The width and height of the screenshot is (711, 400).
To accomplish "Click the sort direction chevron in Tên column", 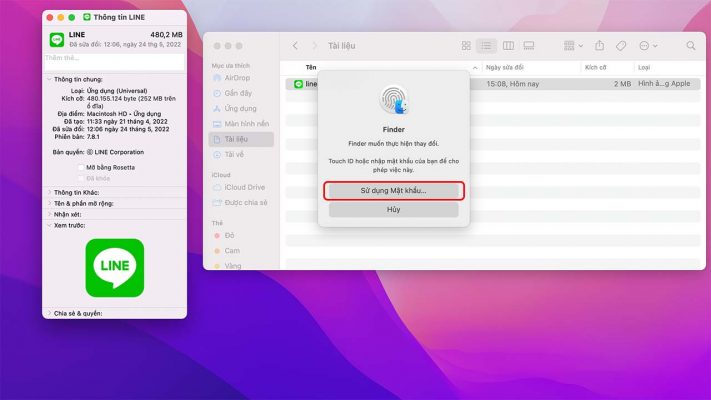I will point(475,68).
